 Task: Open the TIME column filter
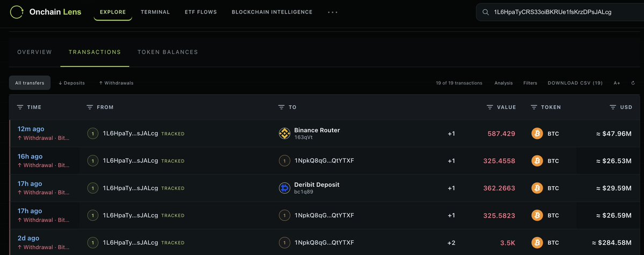click(20, 107)
